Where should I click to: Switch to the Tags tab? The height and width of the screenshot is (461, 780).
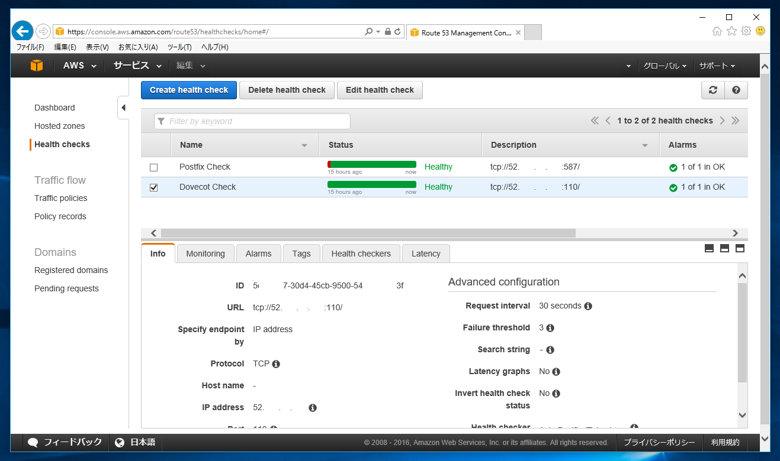(301, 254)
